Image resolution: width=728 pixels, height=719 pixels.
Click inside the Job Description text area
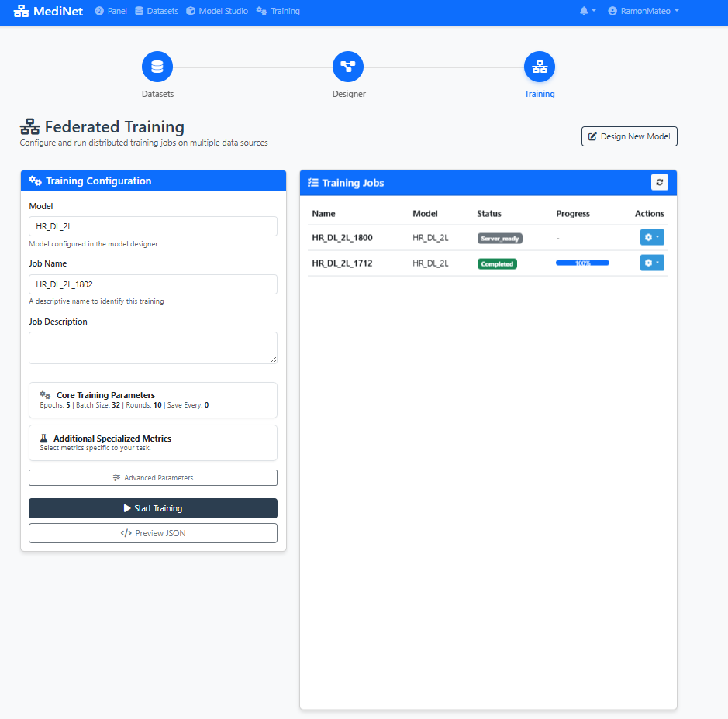click(x=153, y=348)
